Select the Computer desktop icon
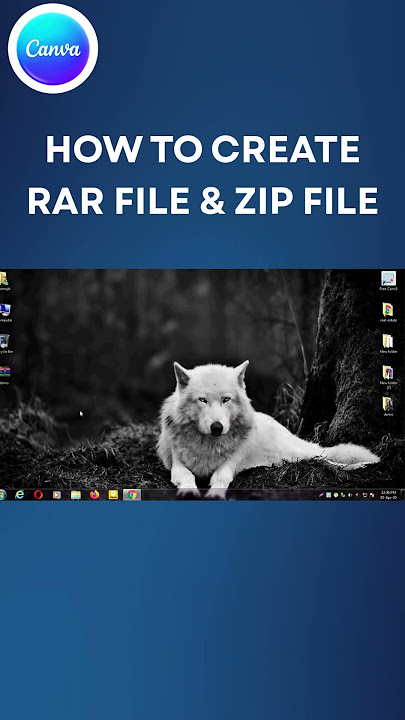405x720 pixels. 5,312
